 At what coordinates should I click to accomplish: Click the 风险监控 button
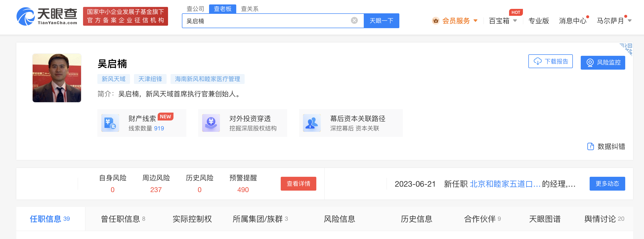coord(603,63)
